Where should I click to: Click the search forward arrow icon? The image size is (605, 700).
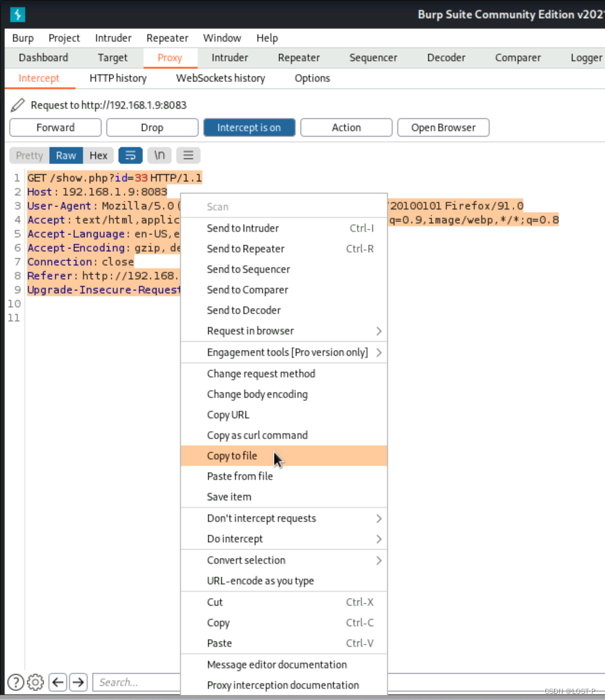pos(78,682)
